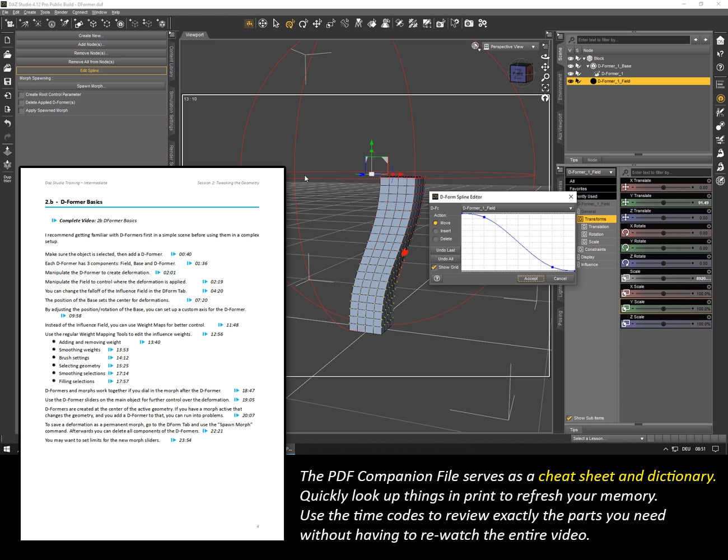The width and height of the screenshot is (728, 560).
Task: Select the Node Selection arrow tool
Action: point(276,24)
